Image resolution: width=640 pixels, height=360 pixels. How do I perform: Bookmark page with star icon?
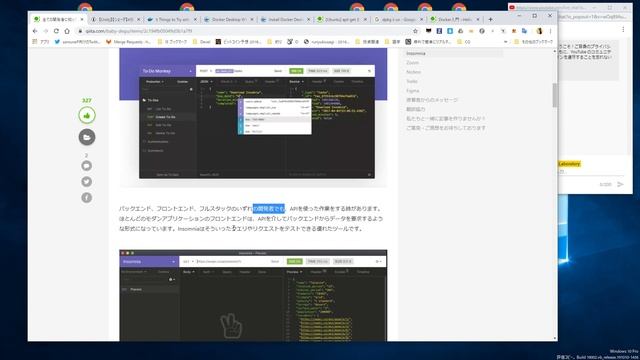click(x=416, y=31)
